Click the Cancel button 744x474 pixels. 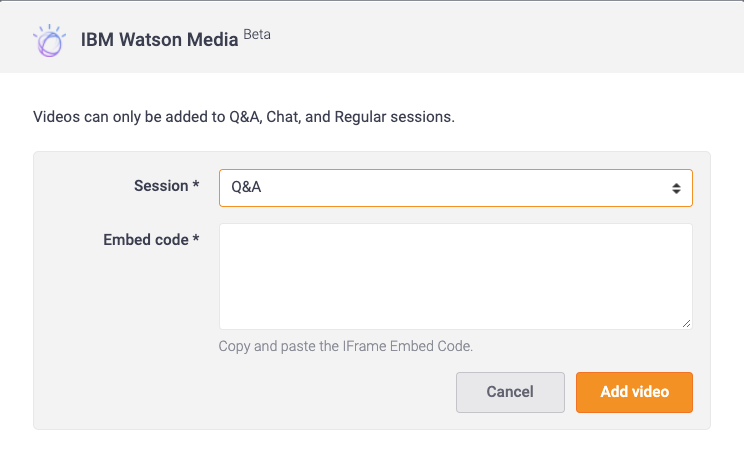(x=510, y=392)
